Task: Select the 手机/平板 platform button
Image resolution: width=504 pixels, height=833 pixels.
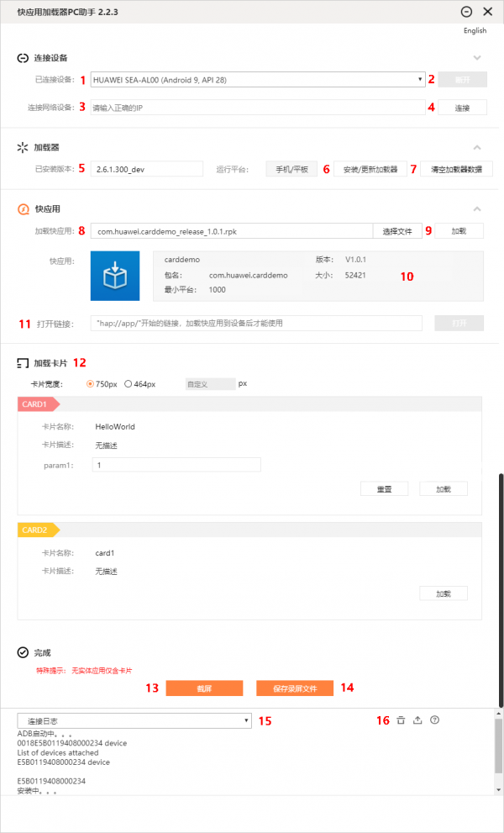Action: click(291, 170)
